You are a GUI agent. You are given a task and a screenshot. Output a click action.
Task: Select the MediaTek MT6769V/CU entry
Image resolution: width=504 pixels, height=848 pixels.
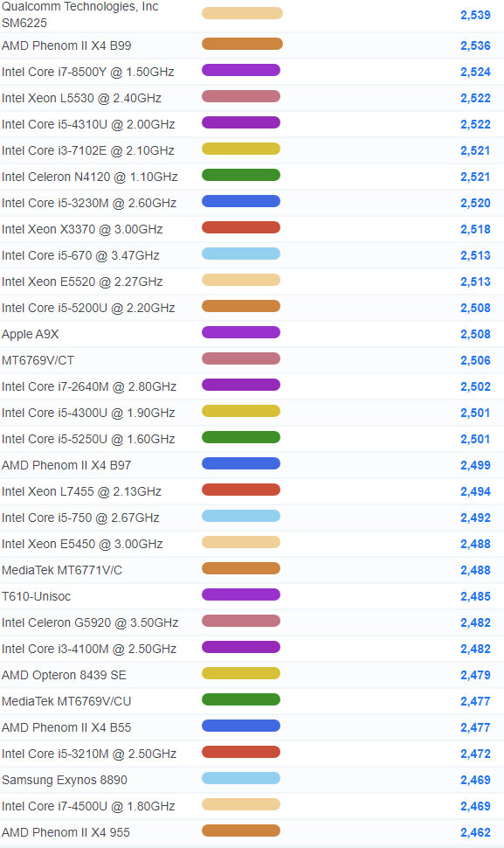click(x=66, y=701)
